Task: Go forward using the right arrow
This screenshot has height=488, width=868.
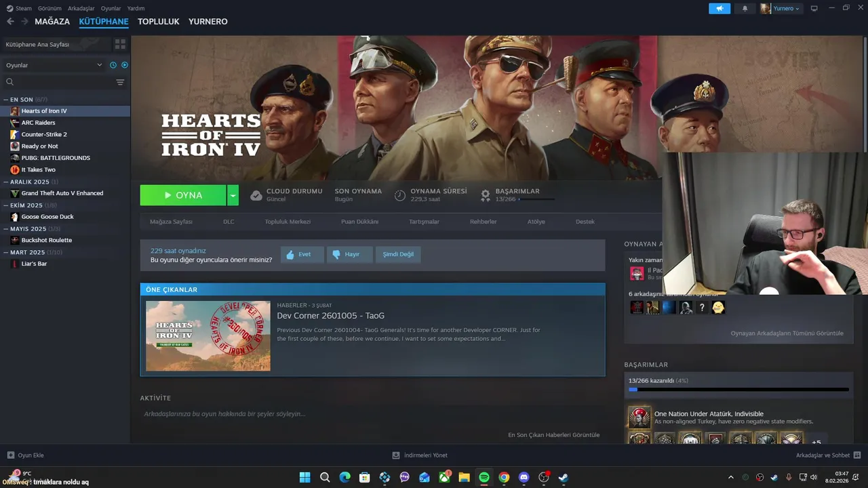Action: pyautogui.click(x=24, y=22)
